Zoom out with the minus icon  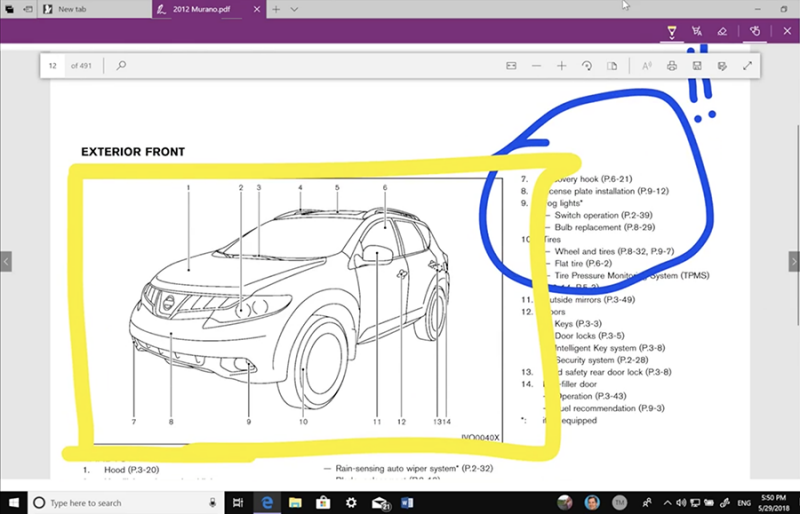tap(536, 66)
